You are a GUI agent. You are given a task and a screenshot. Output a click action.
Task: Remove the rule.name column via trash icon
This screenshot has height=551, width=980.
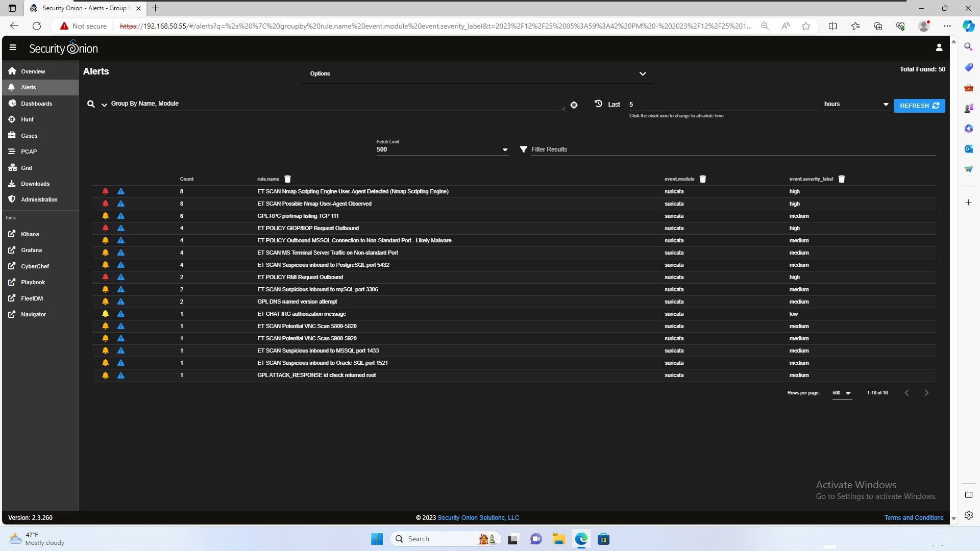coord(287,179)
